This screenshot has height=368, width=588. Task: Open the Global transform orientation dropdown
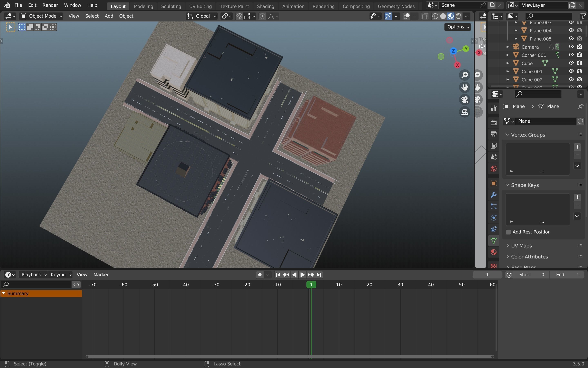click(x=202, y=16)
